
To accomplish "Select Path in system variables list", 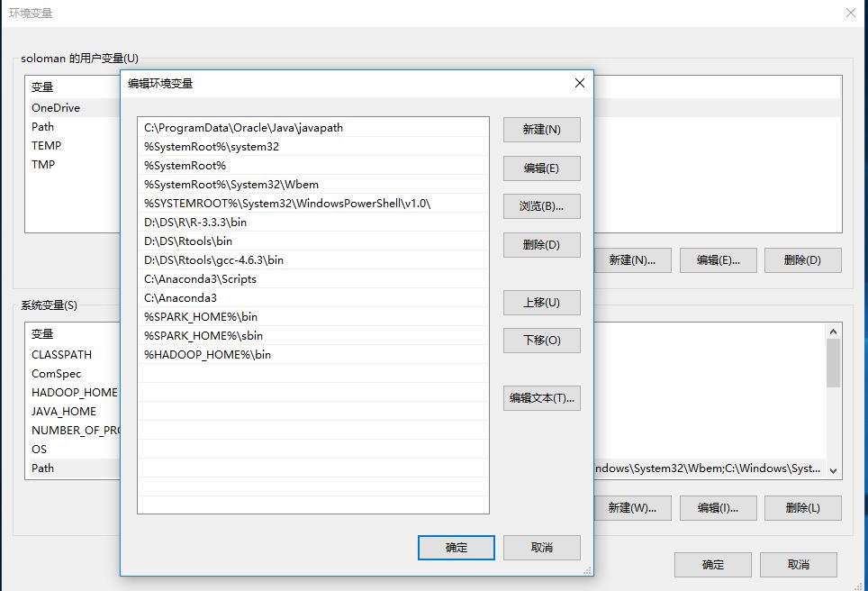I will pos(73,468).
